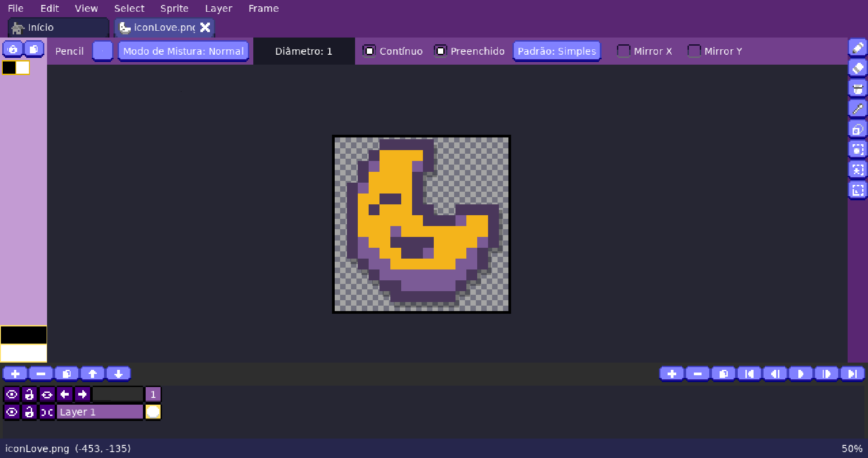This screenshot has height=458, width=868.
Task: Play the animation
Action: 801,374
